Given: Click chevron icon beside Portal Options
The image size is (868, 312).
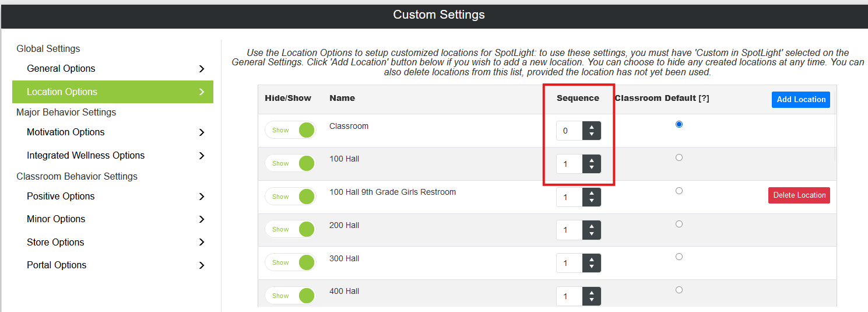Looking at the screenshot, I should click(202, 265).
